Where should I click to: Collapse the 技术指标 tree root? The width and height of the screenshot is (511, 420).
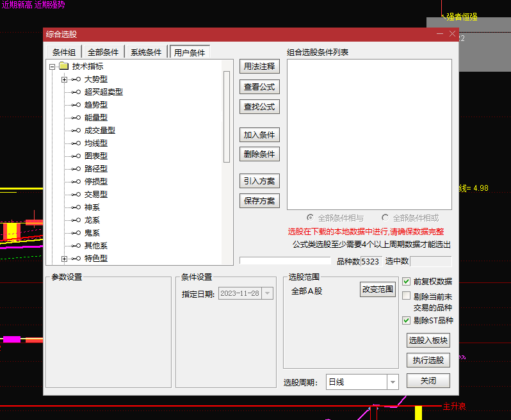click(x=52, y=67)
